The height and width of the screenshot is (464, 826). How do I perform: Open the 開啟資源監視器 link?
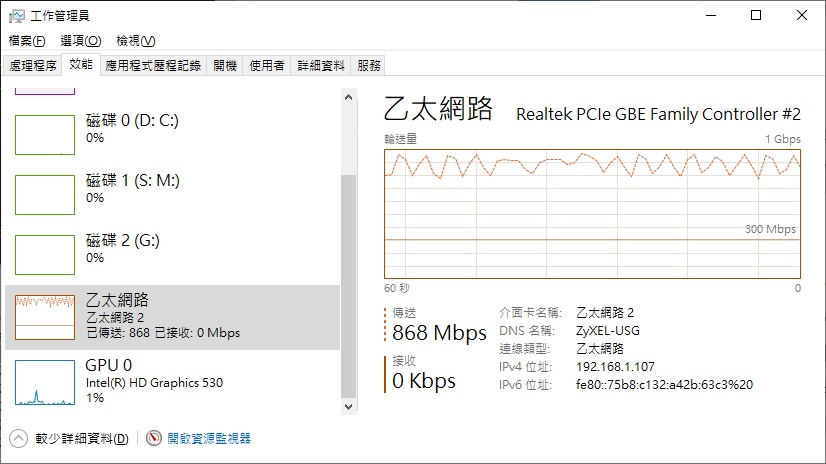click(208, 438)
